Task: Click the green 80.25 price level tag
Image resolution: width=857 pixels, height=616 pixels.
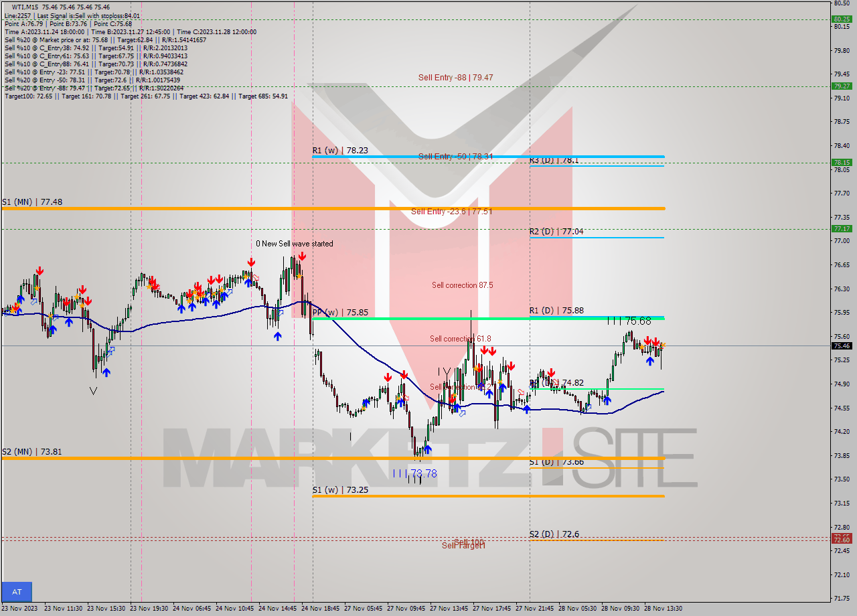Action: point(842,19)
